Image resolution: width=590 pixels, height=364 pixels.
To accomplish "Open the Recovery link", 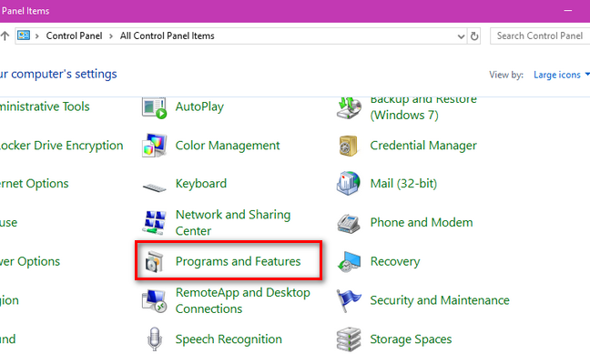I will pyautogui.click(x=395, y=261).
